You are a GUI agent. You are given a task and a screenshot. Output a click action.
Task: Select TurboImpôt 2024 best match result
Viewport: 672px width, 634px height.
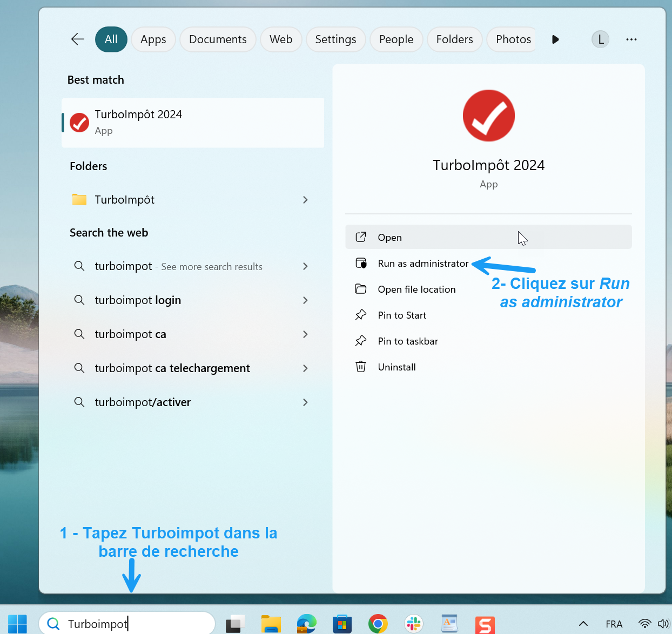pyautogui.click(x=193, y=123)
